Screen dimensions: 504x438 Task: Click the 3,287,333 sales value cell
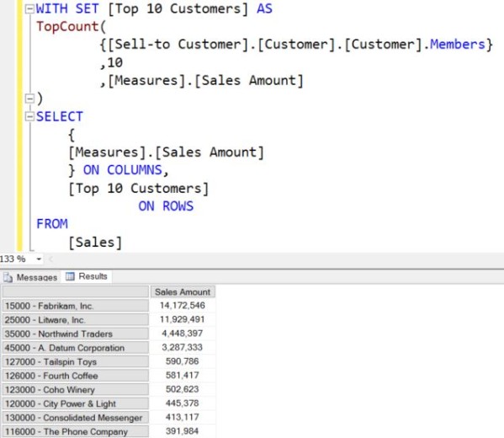pyautogui.click(x=183, y=347)
